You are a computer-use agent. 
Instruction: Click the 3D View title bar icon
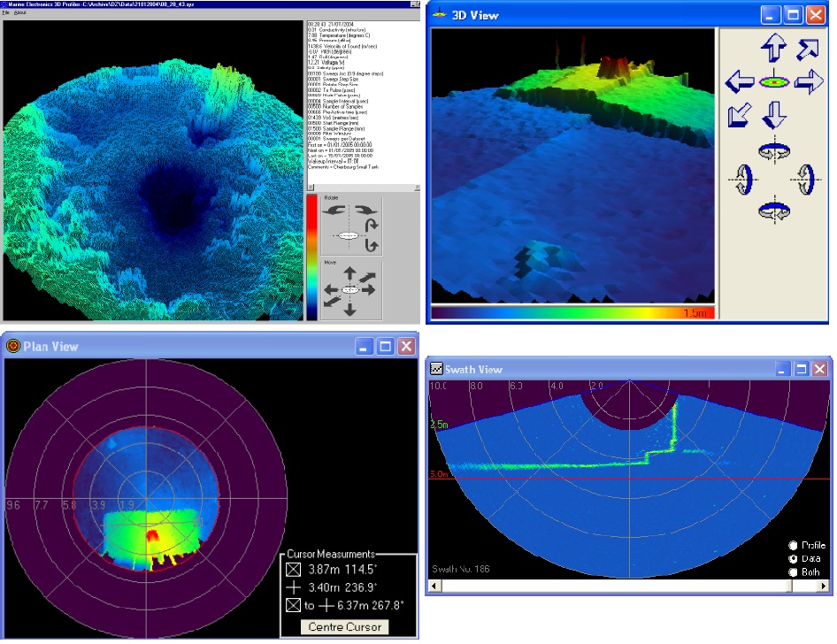pos(440,14)
